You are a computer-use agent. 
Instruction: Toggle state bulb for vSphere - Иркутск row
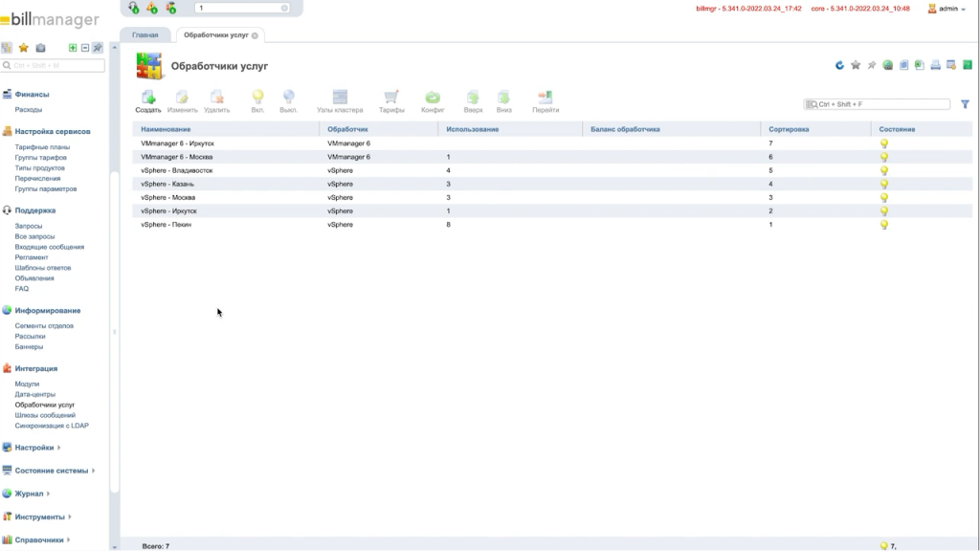883,211
